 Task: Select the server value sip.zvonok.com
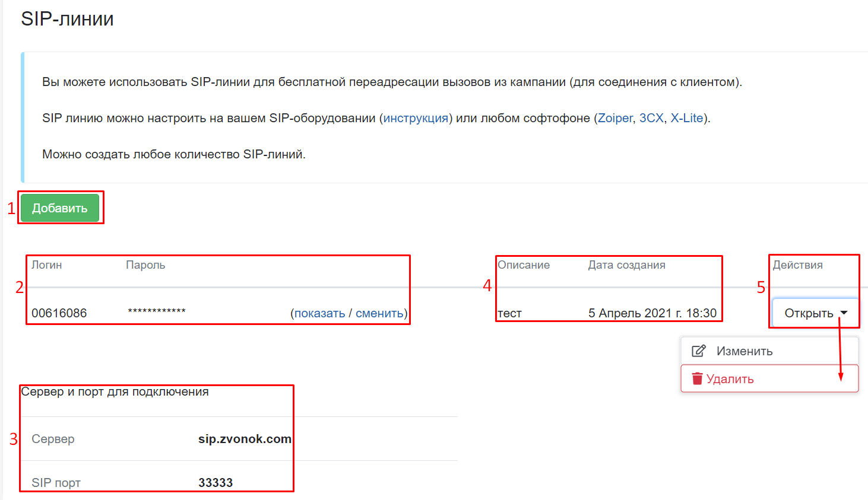[x=245, y=439]
